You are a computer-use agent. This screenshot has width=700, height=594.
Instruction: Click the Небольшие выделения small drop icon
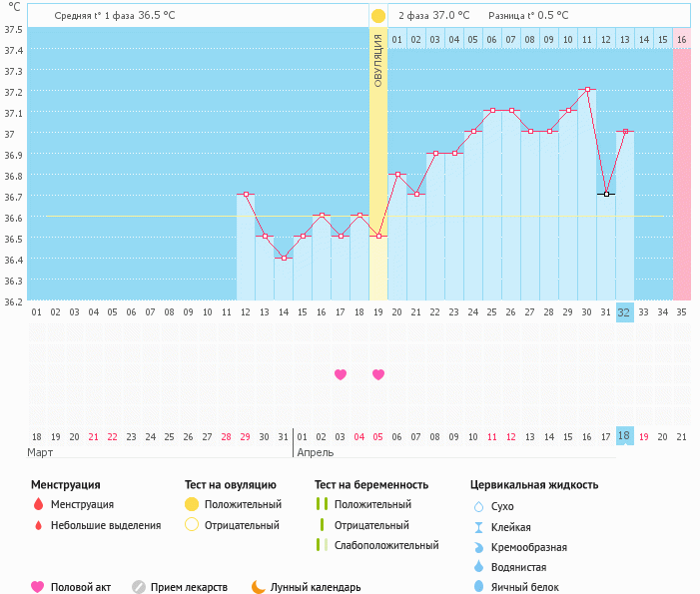point(38,525)
